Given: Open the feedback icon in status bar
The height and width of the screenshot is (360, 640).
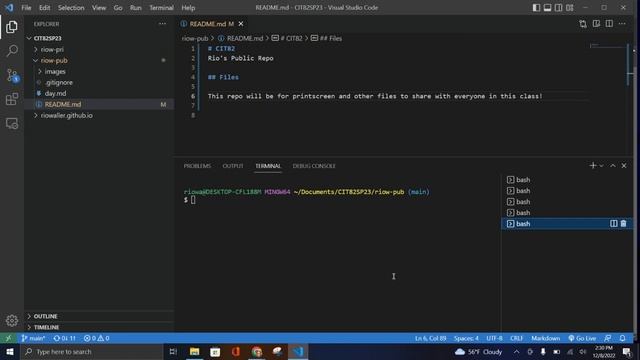Looking at the screenshot, I should [608, 338].
